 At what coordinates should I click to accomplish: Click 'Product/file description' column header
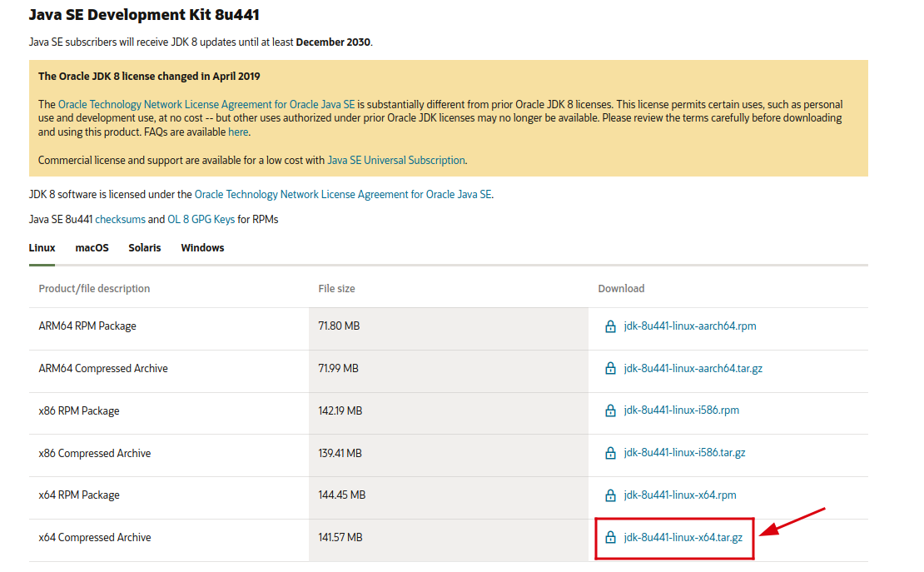[94, 288]
